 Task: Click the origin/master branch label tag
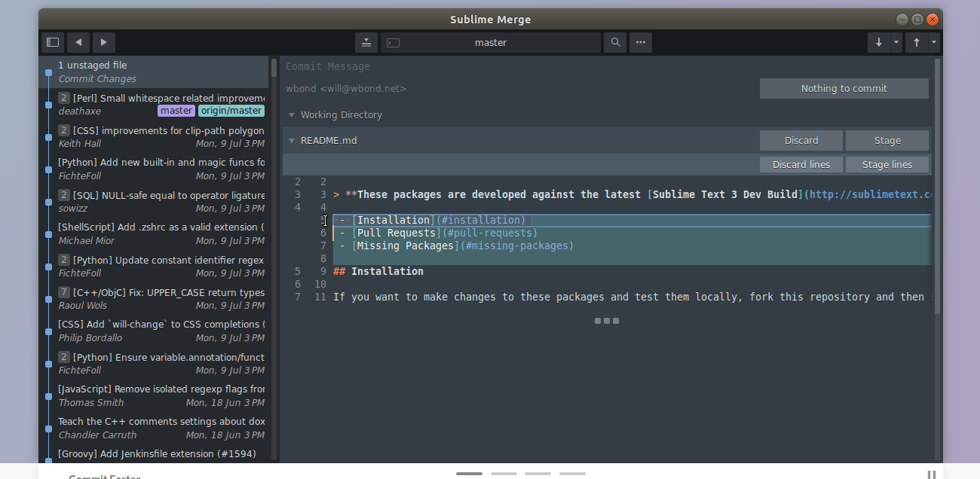tap(231, 111)
